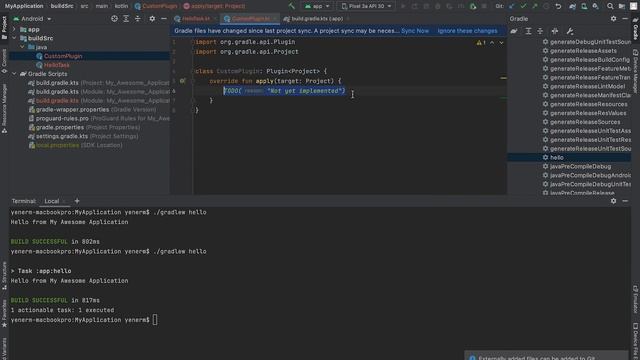Switch to Local terminal tab
The image size is (640, 360).
[x=52, y=201]
